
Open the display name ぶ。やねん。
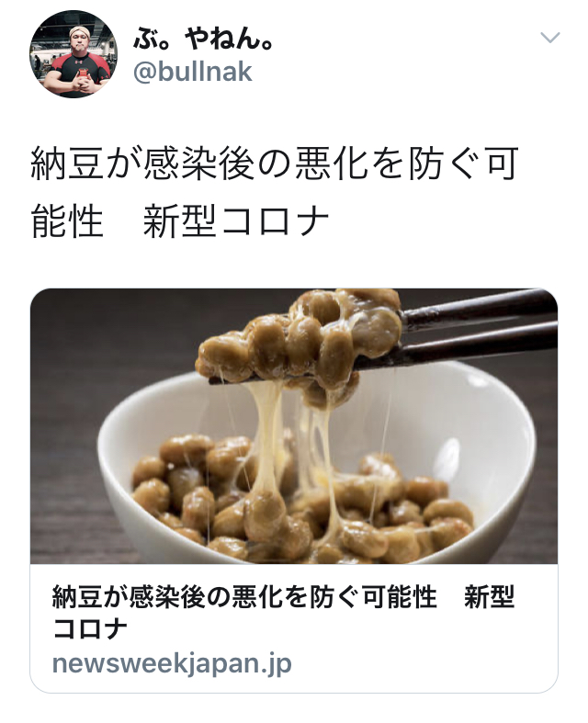(203, 39)
